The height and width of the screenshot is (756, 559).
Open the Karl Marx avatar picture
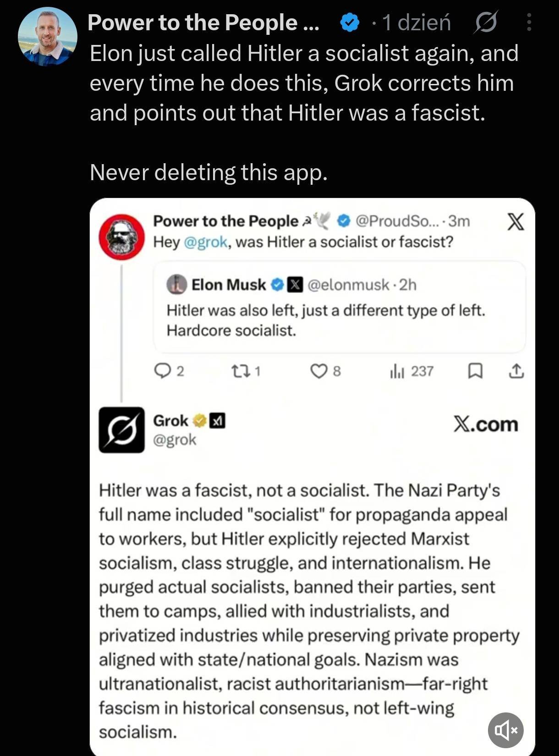coord(122,237)
